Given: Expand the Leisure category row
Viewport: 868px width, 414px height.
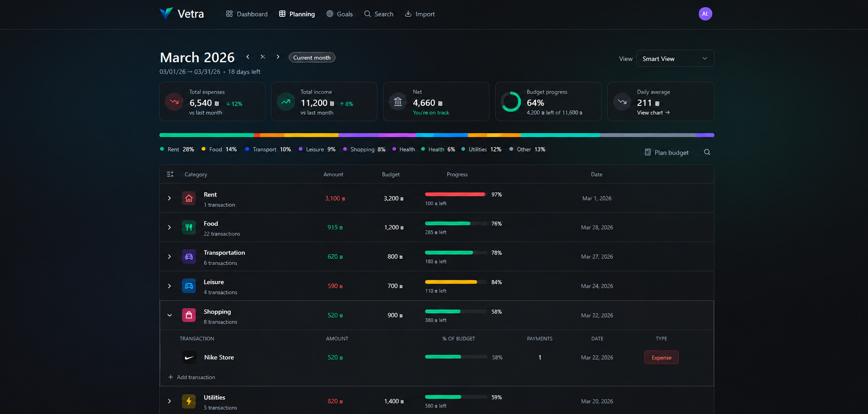Looking at the screenshot, I should (x=169, y=286).
